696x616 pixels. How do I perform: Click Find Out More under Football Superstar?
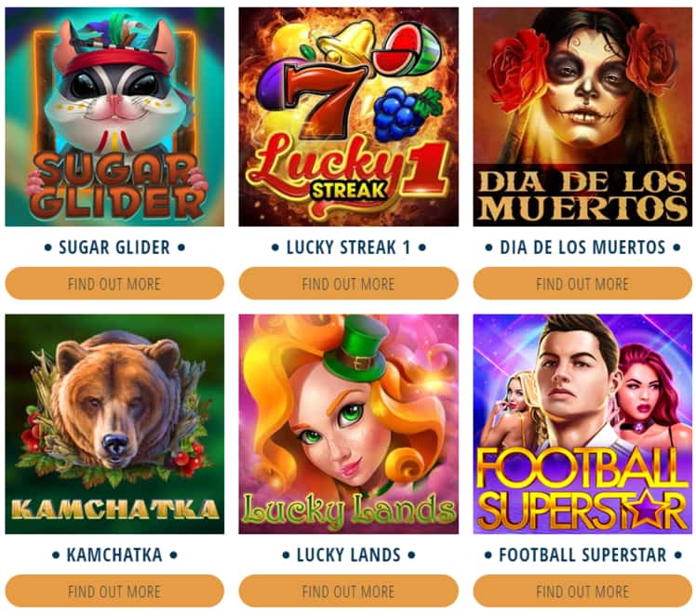[x=582, y=591]
